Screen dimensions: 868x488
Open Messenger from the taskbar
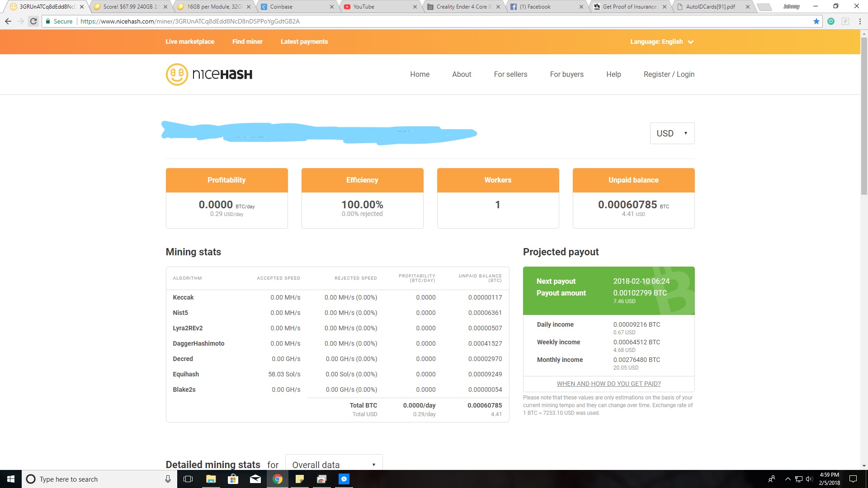pos(344,479)
